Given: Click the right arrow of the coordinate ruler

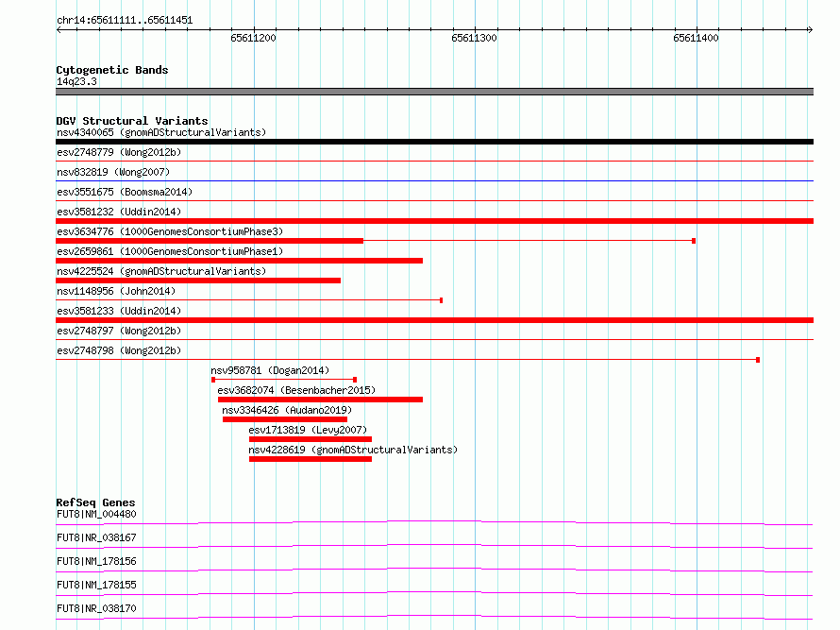Looking at the screenshot, I should point(810,29).
